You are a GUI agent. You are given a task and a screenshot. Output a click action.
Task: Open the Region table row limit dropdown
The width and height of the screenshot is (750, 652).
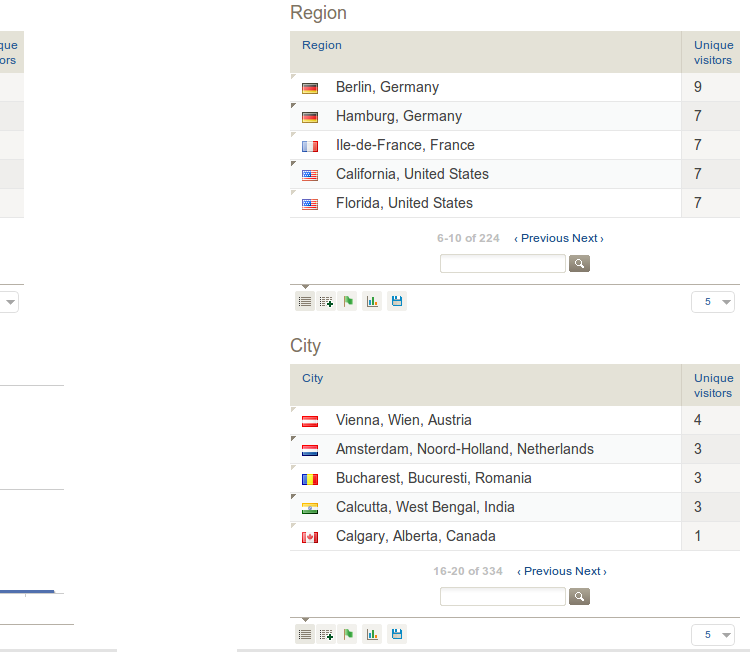coord(713,302)
